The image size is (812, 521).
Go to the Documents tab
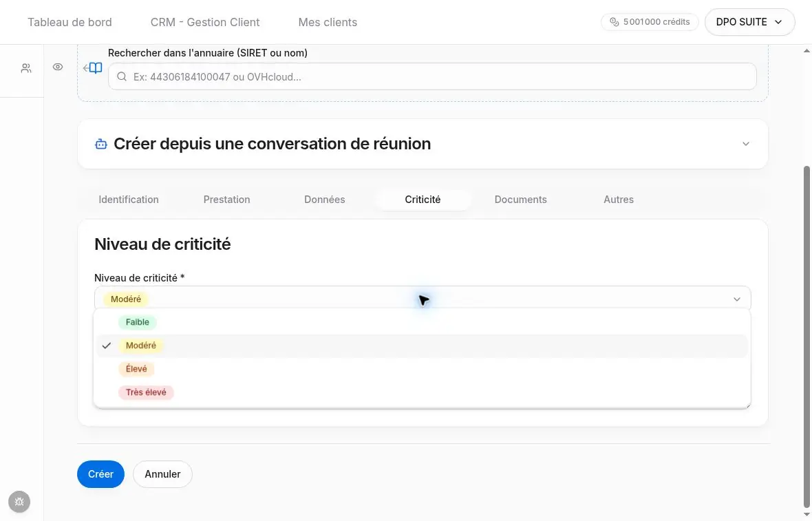pos(520,200)
